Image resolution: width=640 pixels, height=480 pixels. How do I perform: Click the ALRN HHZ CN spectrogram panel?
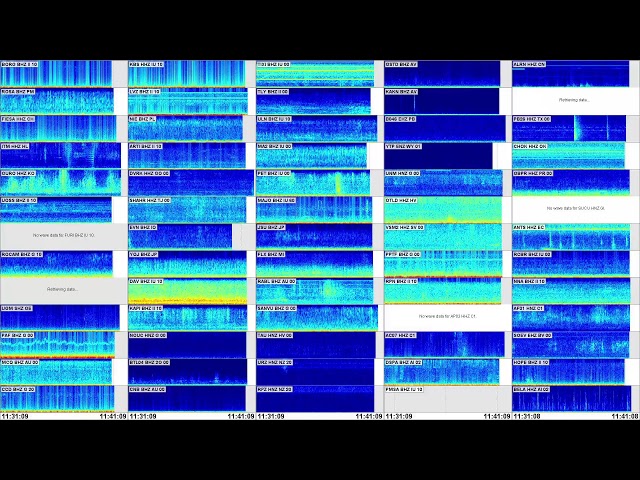coord(571,73)
